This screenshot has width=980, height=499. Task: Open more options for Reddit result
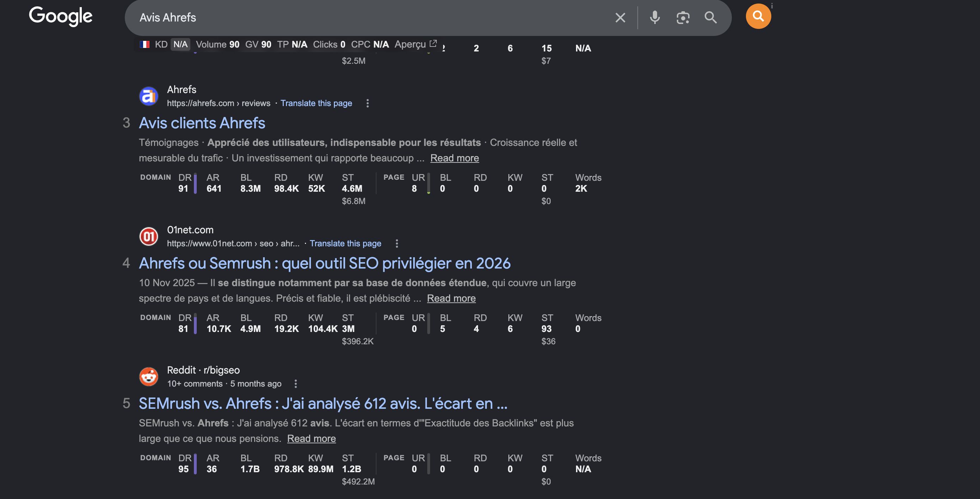coord(296,384)
